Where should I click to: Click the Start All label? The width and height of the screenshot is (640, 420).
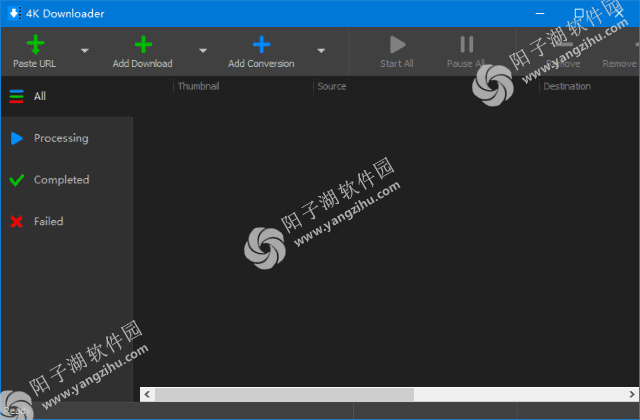397,64
